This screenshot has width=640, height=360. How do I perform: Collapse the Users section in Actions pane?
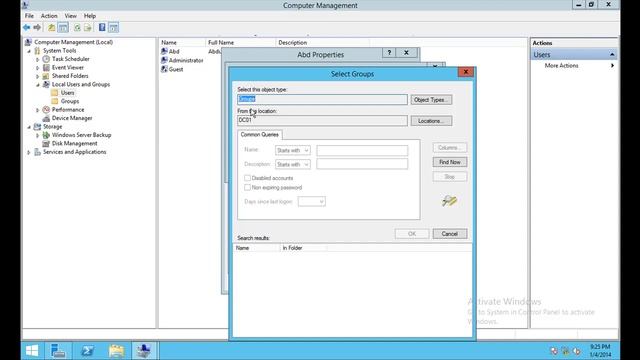(x=612, y=55)
